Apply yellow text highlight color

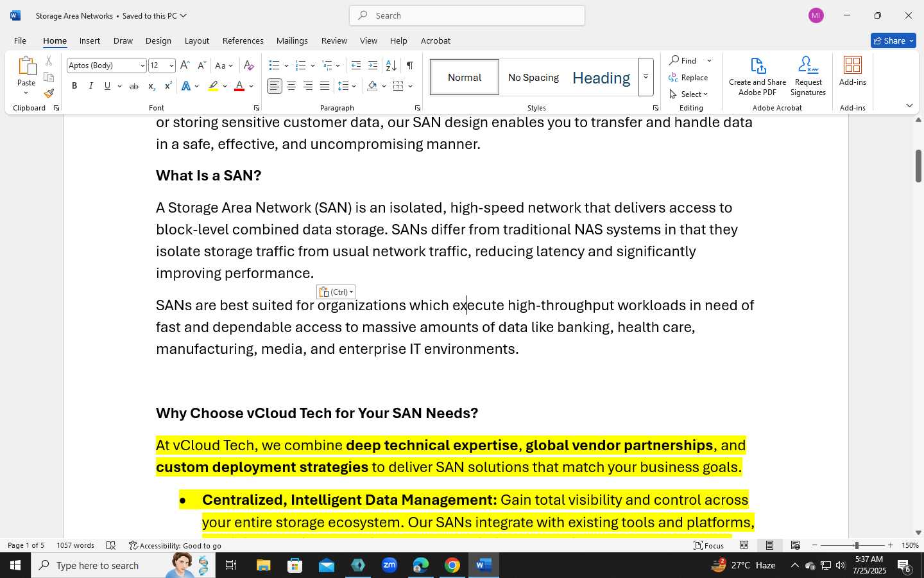coord(213,86)
